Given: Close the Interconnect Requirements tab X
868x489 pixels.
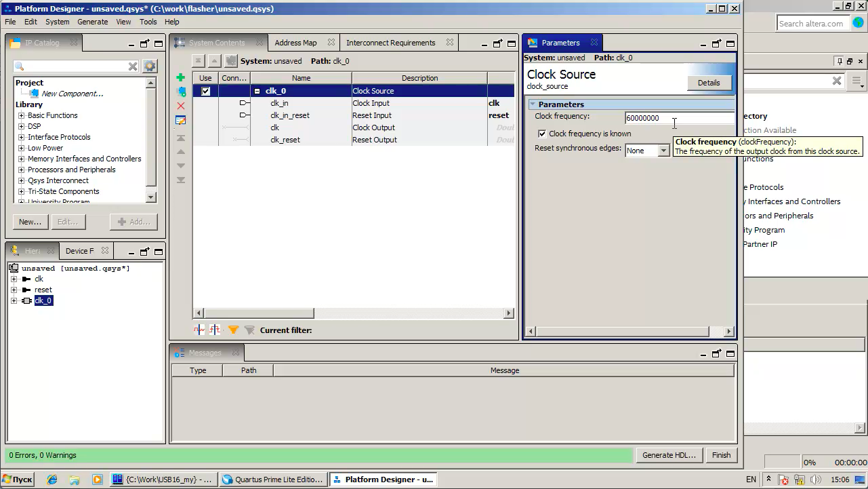Looking at the screenshot, I should coord(450,42).
